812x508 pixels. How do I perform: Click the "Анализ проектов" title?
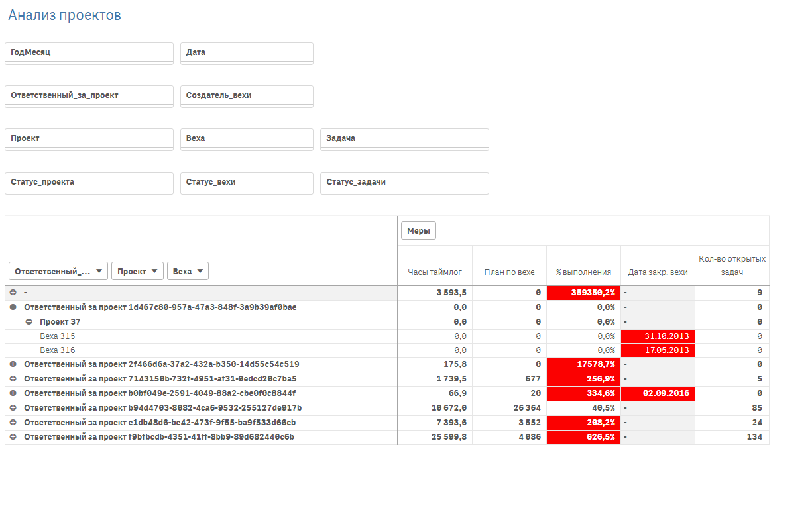[64, 14]
